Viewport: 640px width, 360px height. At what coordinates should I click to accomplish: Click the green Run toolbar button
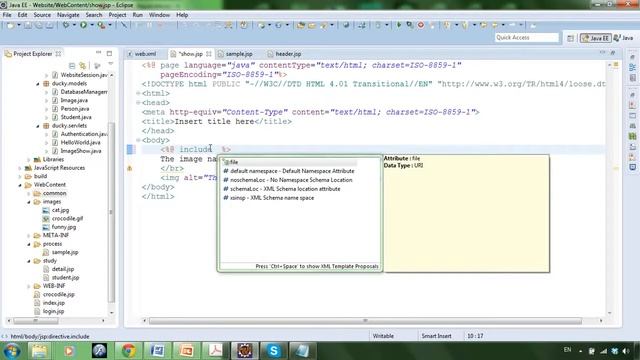pyautogui.click(x=83, y=25)
